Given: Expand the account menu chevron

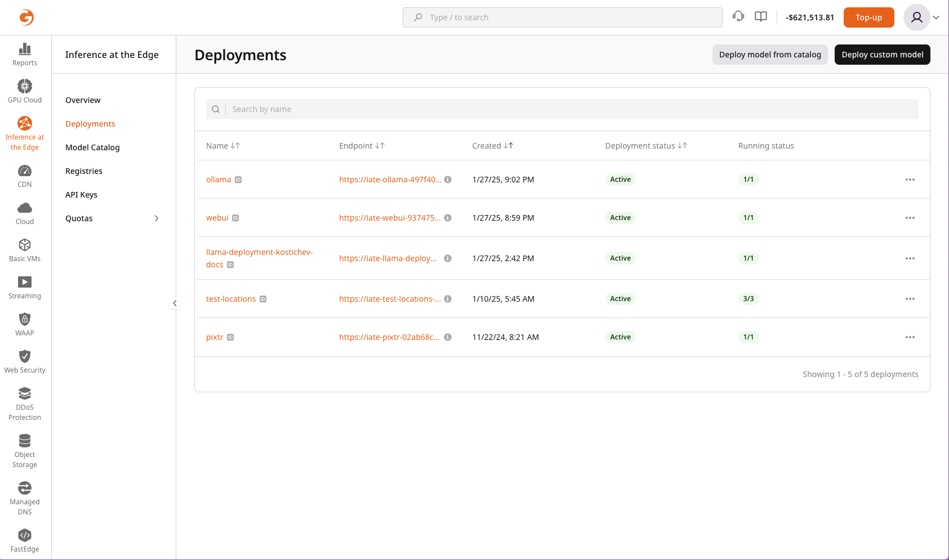Looking at the screenshot, I should (x=936, y=17).
